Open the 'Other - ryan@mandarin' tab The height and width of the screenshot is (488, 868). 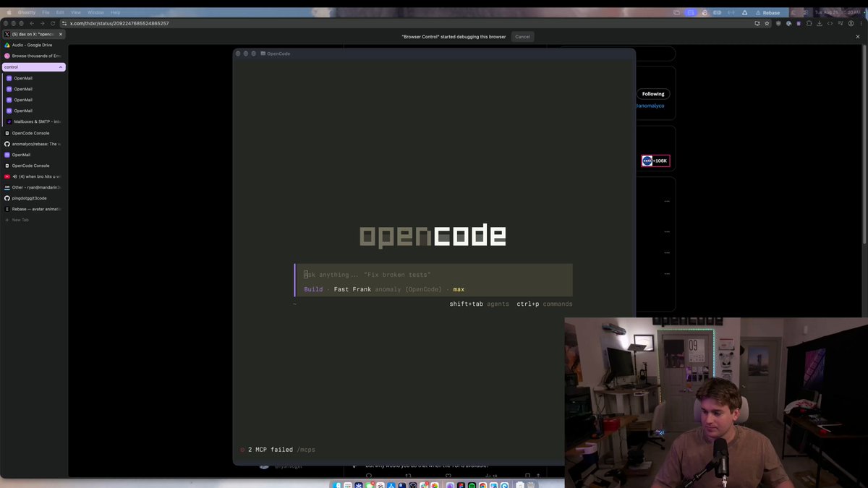(34, 187)
